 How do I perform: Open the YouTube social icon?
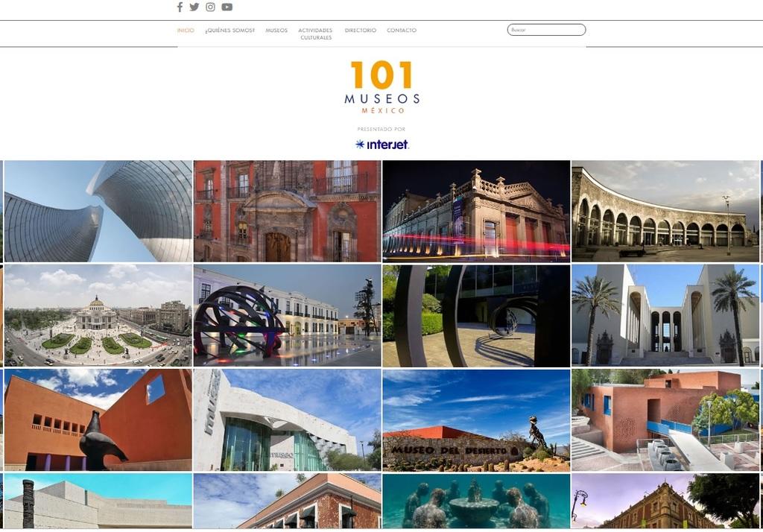(x=227, y=7)
